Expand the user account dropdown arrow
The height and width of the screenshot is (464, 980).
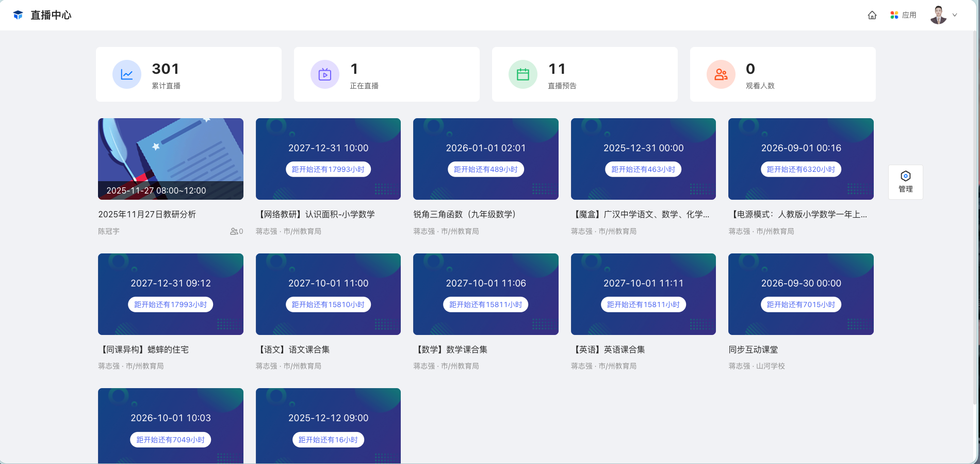pyautogui.click(x=955, y=15)
